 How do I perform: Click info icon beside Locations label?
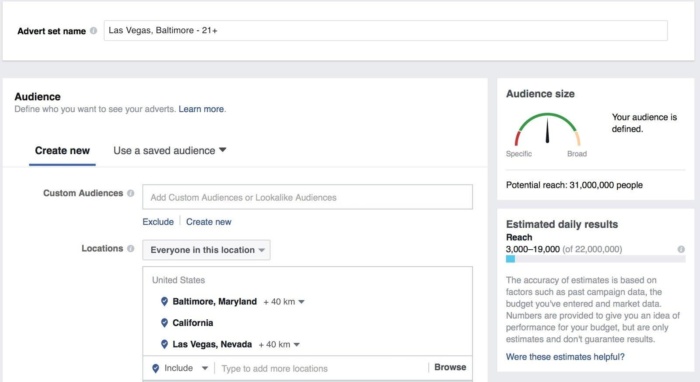[130, 249]
